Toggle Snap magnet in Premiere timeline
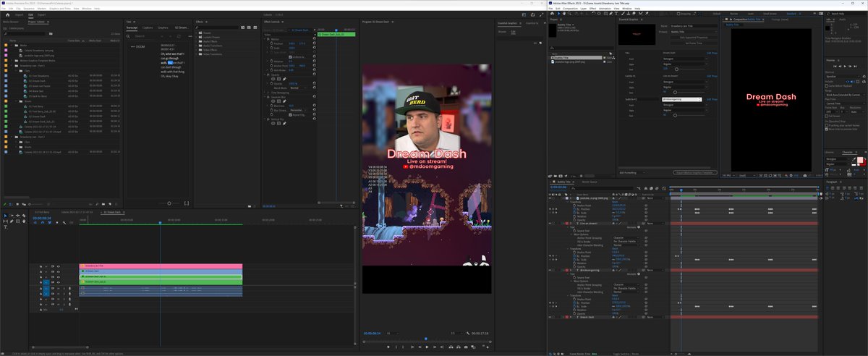Viewport: 868px width, 356px height. [43, 223]
